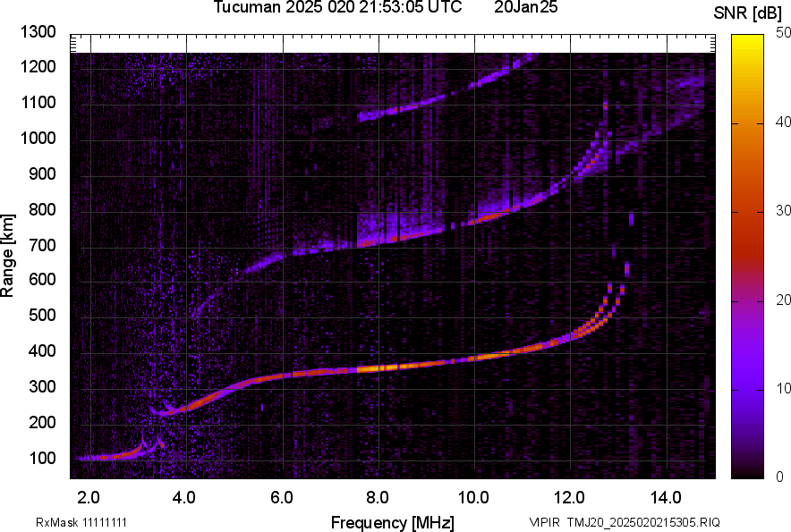This screenshot has width=791, height=532.
Task: Click the frequency tick label '8.0'
Action: pyautogui.click(x=378, y=498)
